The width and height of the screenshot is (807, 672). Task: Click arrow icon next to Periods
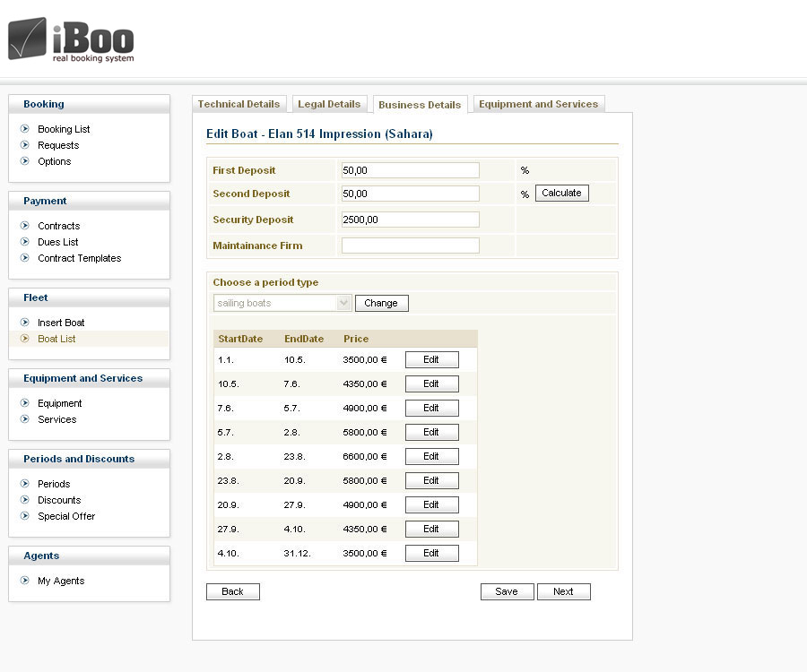(x=25, y=484)
